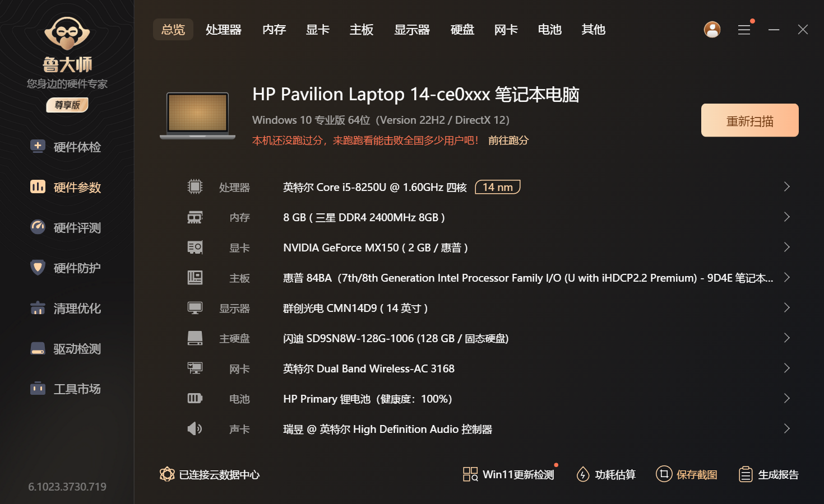The width and height of the screenshot is (824, 504).
Task: Click the 保存截图 label
Action: (x=697, y=475)
